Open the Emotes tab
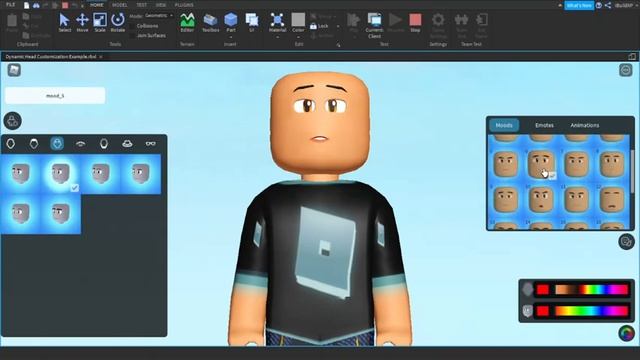 [x=544, y=125]
